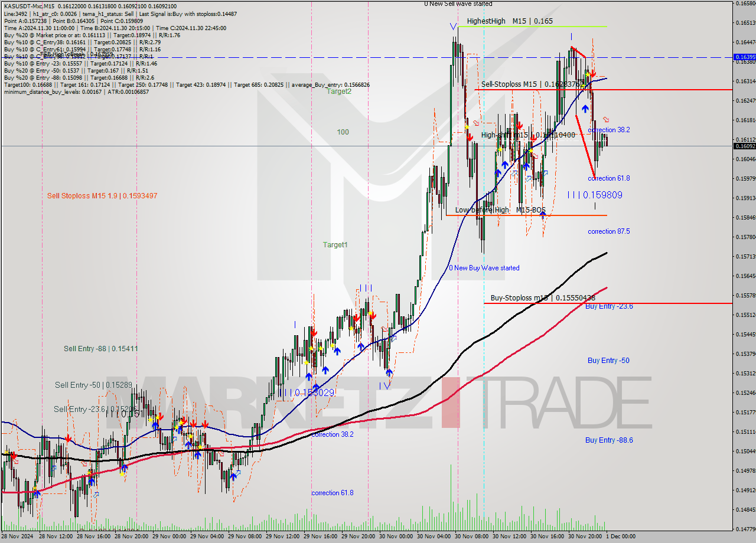This screenshot has height=543, width=756.
Task: Click the 0.15044 price axis value
Action: [x=745, y=451]
